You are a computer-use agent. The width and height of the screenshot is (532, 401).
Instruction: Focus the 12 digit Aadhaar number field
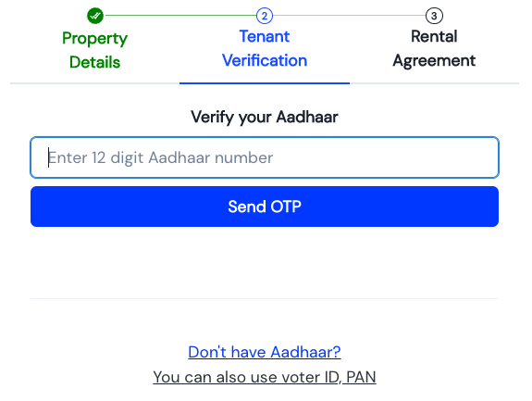coord(265,157)
